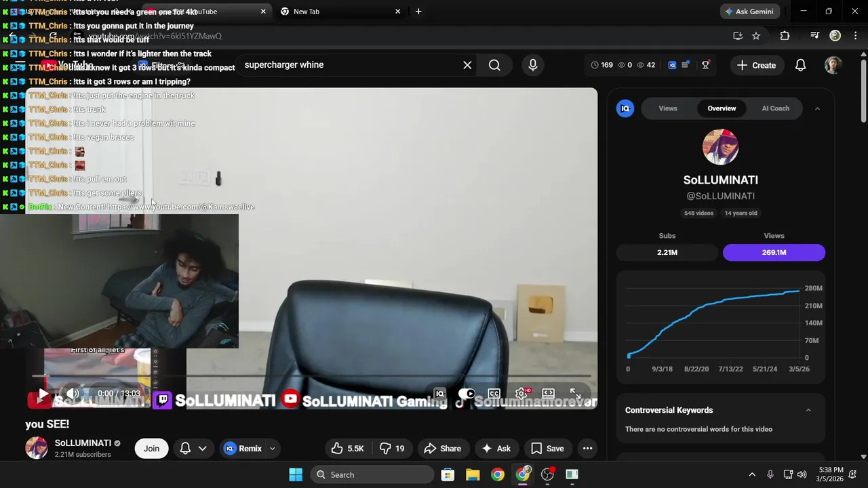Start voice search with microphone icon
The height and width of the screenshot is (488, 868).
tap(533, 65)
